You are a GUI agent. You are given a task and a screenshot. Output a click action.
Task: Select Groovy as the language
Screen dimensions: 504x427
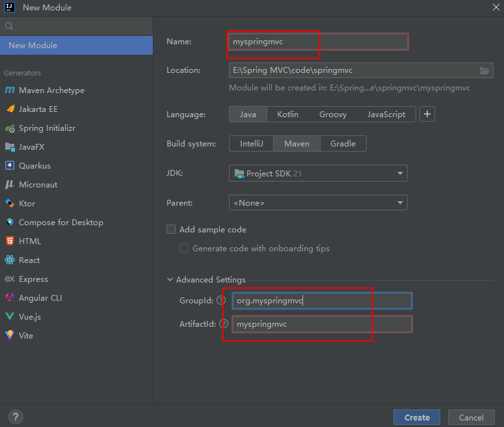click(333, 114)
